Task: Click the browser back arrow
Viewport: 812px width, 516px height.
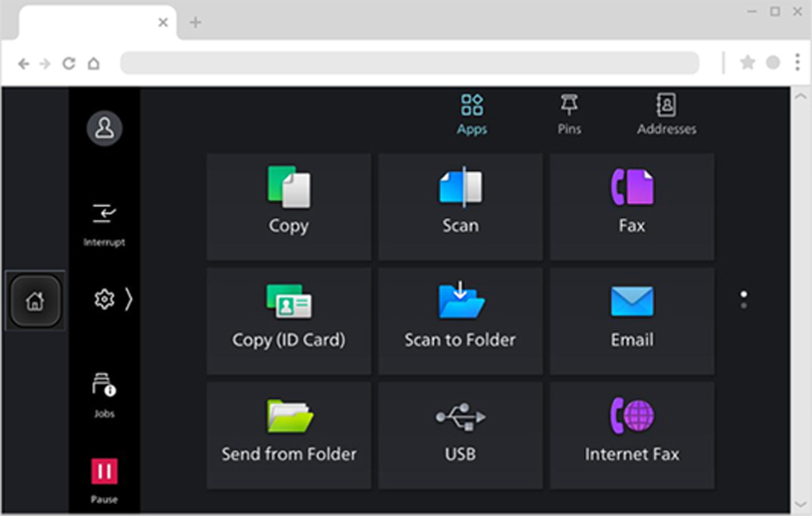Action: point(23,64)
